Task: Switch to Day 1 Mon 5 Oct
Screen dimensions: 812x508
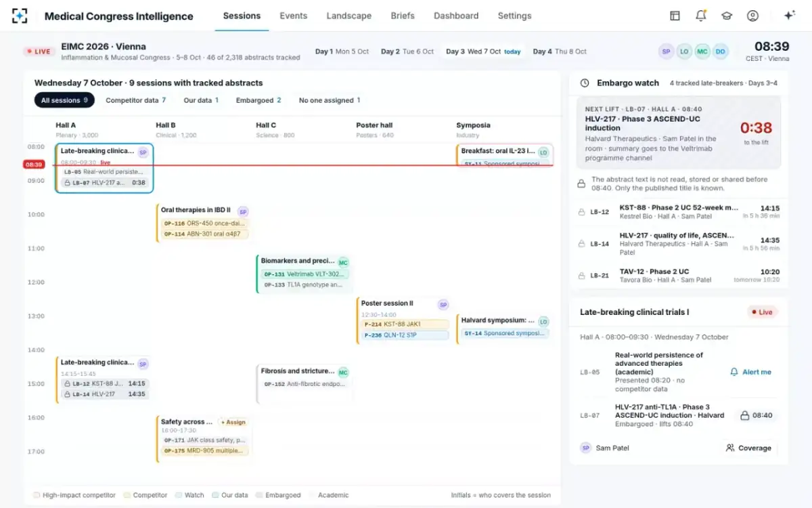Action: (342, 51)
